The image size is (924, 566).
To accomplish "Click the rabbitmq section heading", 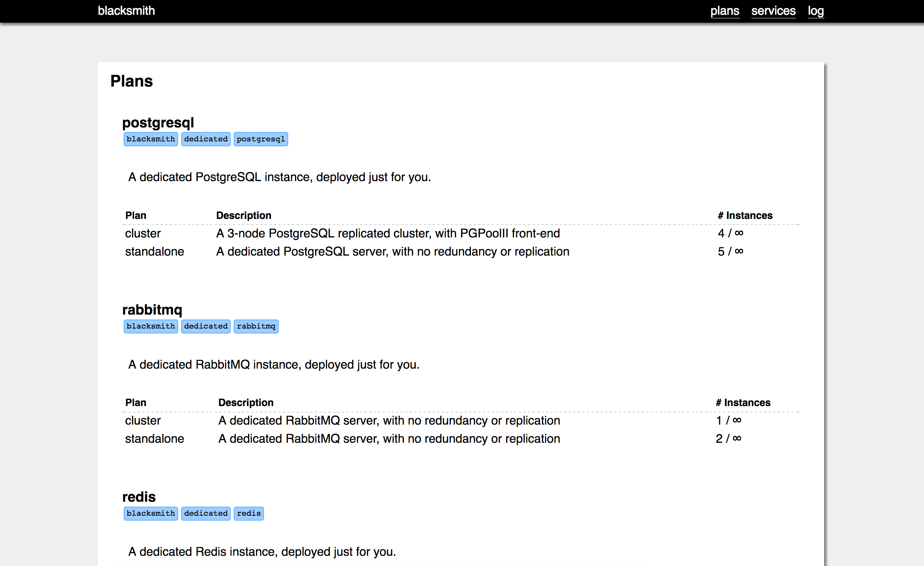I will [152, 310].
